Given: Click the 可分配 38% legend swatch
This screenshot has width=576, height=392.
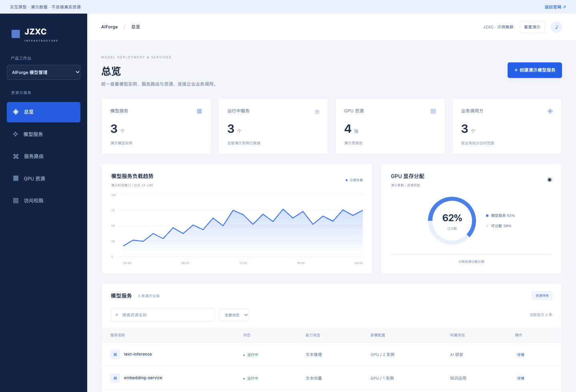Looking at the screenshot, I should [487, 226].
